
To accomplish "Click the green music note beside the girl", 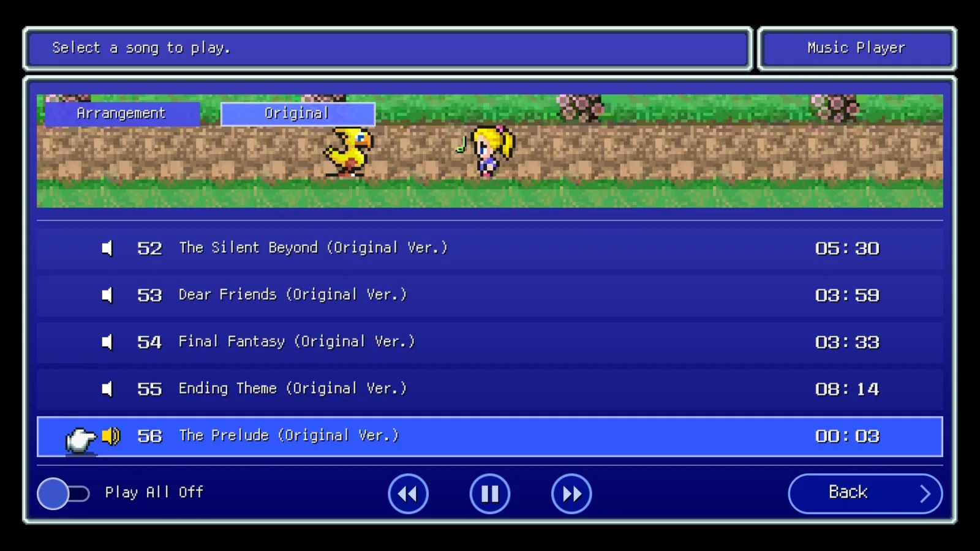I will coord(461,145).
